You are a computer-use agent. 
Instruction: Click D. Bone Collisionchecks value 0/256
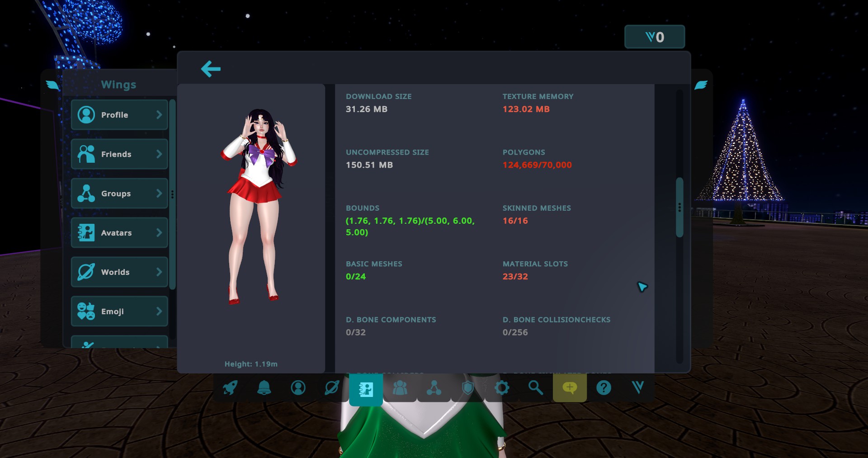pos(515,332)
